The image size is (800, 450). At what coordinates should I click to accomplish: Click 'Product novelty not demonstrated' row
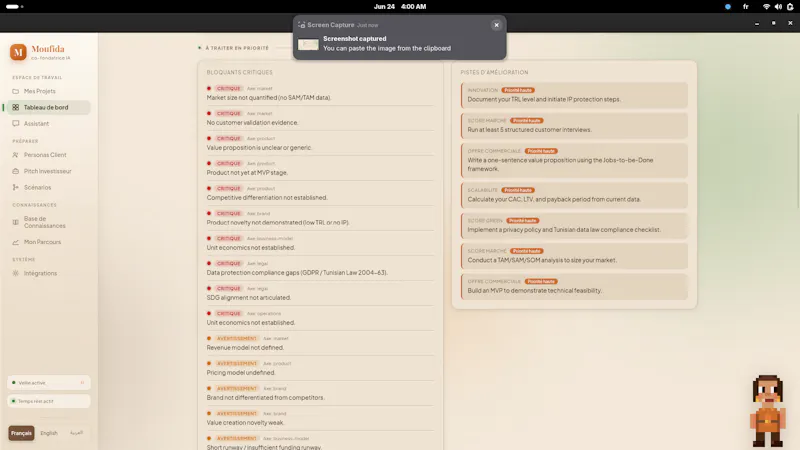[x=320, y=218]
